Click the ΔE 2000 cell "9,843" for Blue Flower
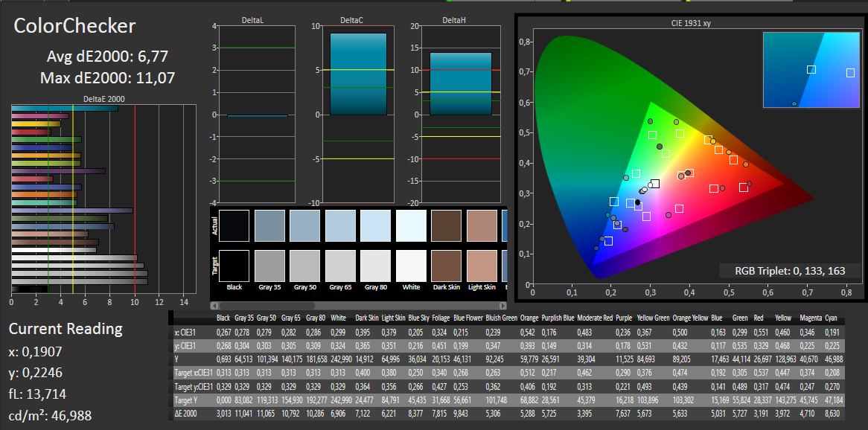The height and width of the screenshot is (430, 868). point(462,413)
